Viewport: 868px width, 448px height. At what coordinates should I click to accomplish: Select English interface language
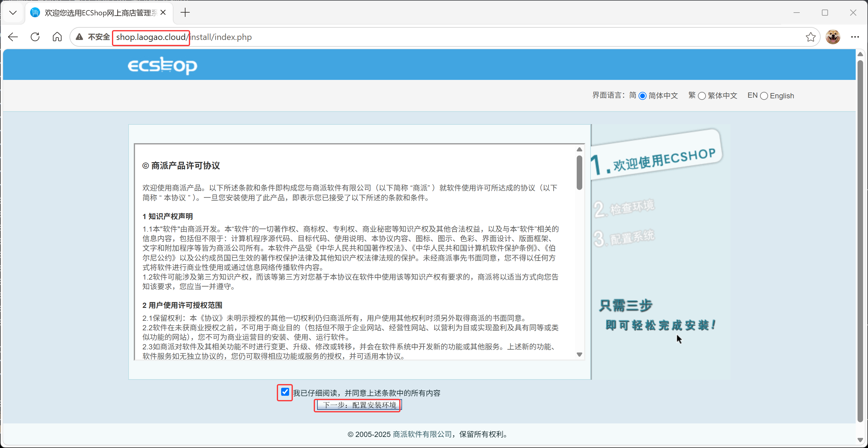764,96
